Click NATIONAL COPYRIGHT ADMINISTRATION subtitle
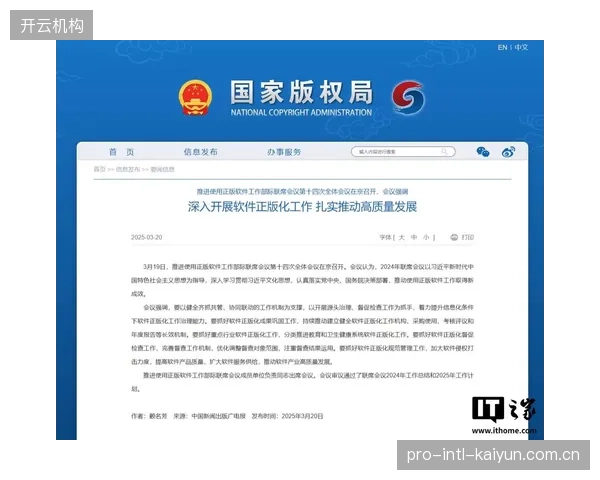600x480 pixels. click(x=301, y=113)
